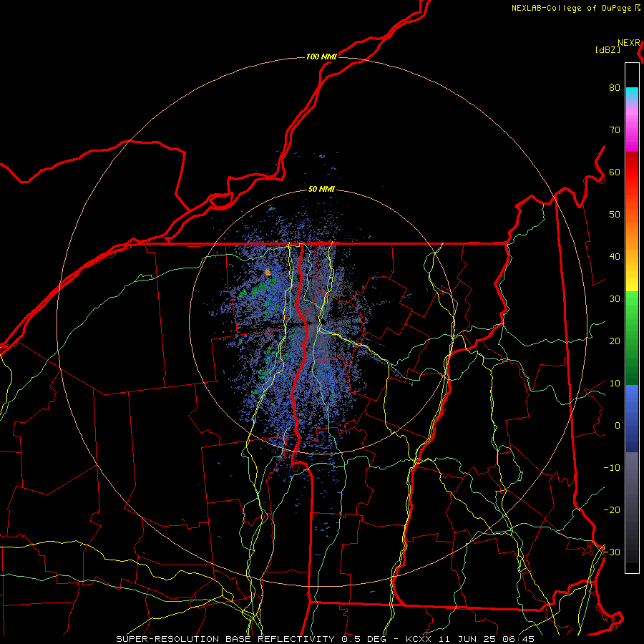This screenshot has width=644, height=644.
Task: Click the 30 dBZ value on legend
Action: [615, 299]
